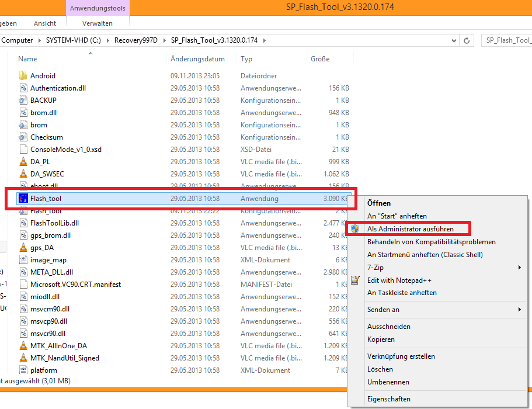Click the msvcm90.dll file icon

click(23, 309)
